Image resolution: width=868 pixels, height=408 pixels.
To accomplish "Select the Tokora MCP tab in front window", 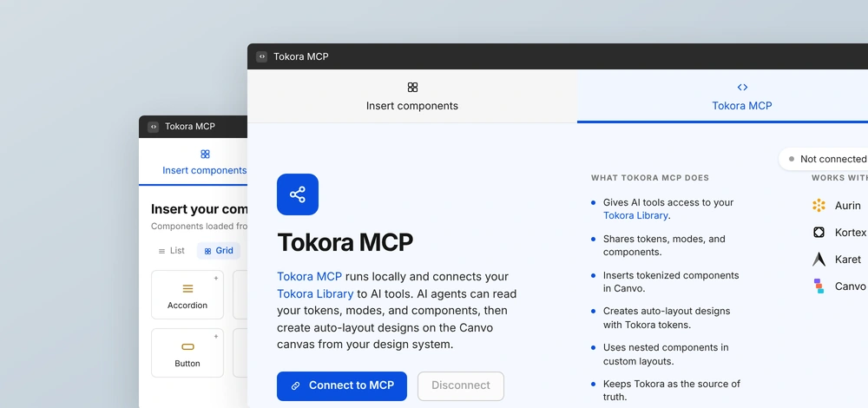I will [x=722, y=95].
